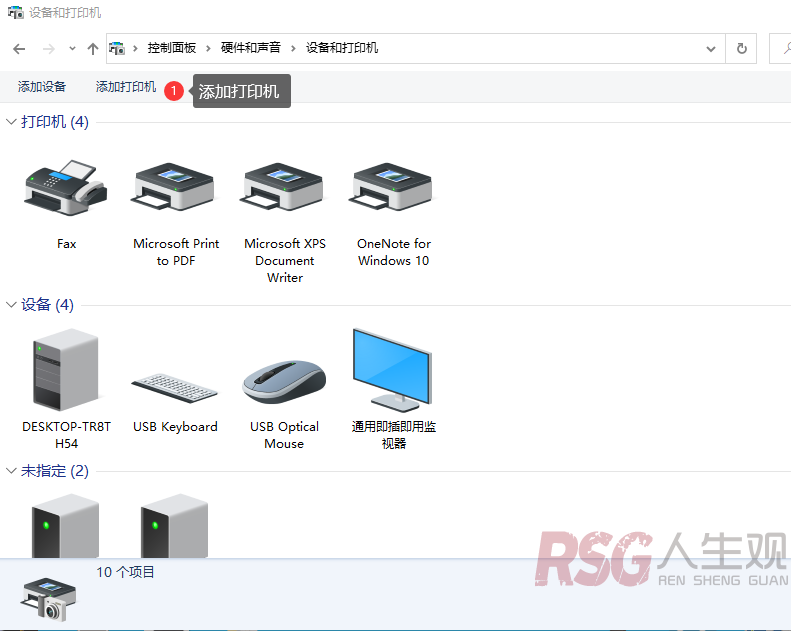Click the Microsoft XPS Document Writer label
Viewport: 791px width, 631px height.
tap(285, 261)
